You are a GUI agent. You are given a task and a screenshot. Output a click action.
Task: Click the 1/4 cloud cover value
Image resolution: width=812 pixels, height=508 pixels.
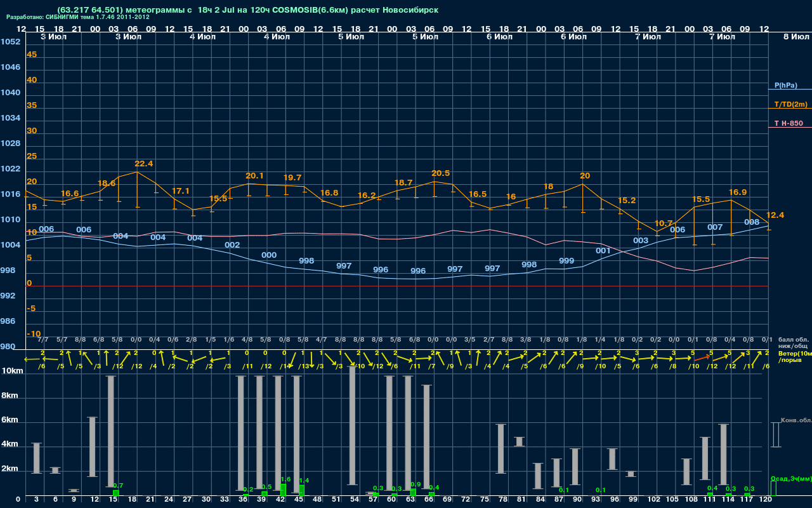point(600,340)
